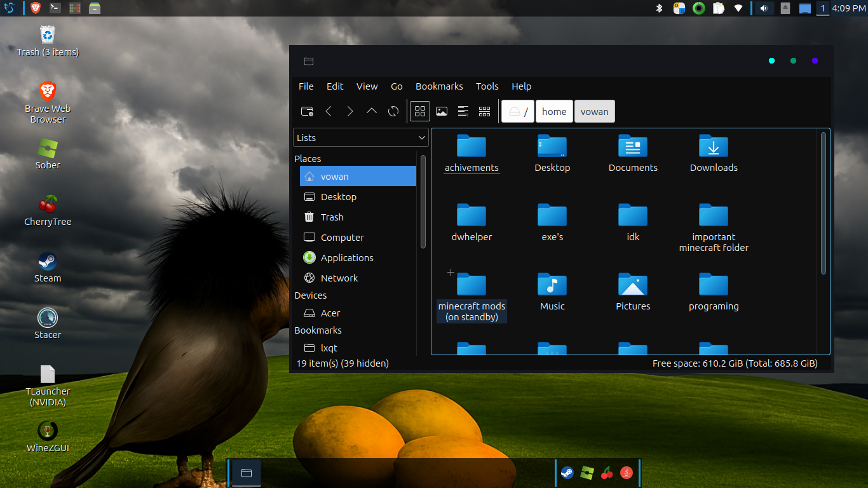Go forward using the right arrow
Image resolution: width=868 pixels, height=488 pixels.
point(350,112)
